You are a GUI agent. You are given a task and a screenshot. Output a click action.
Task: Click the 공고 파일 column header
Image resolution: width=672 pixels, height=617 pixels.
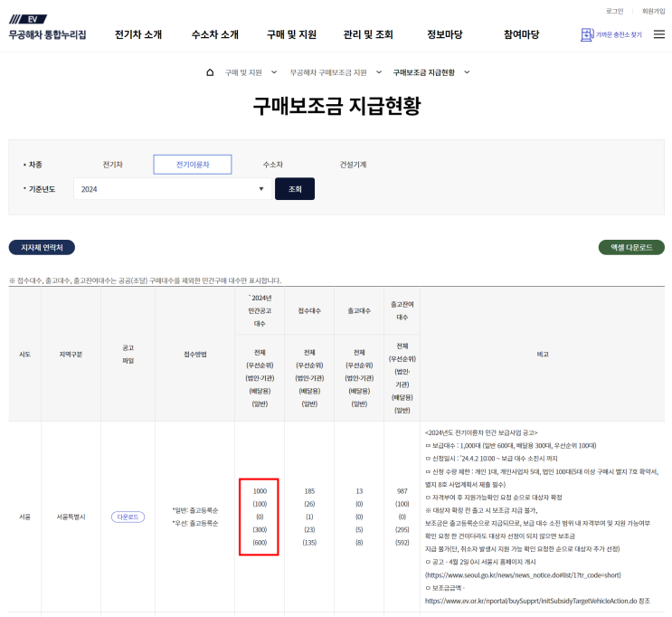click(128, 354)
